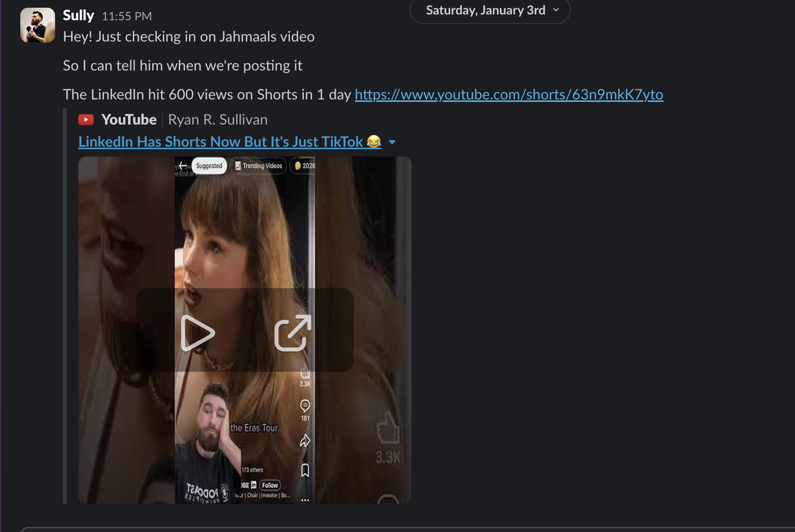795x532 pixels.
Task: Collapse the video preview with the caret
Action: click(x=392, y=142)
